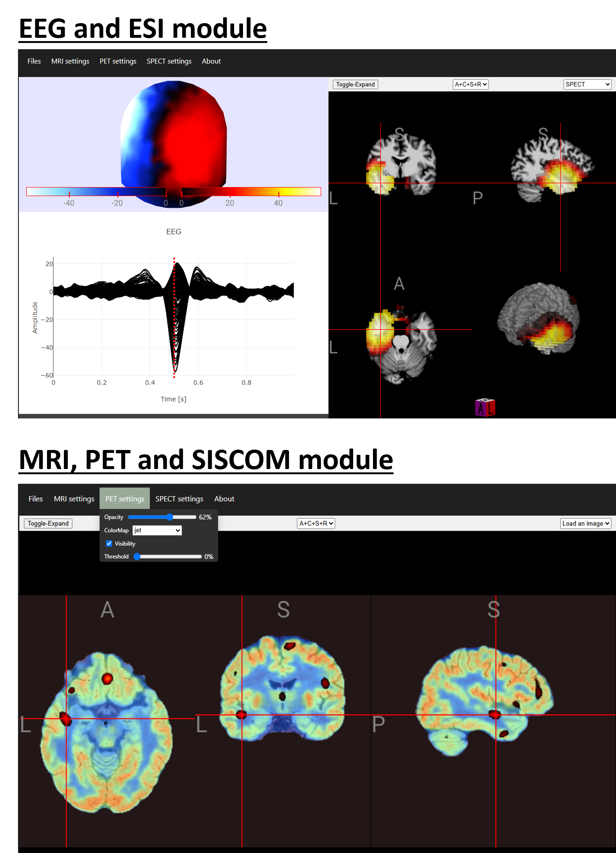Click About in the lower menu bar

[224, 499]
